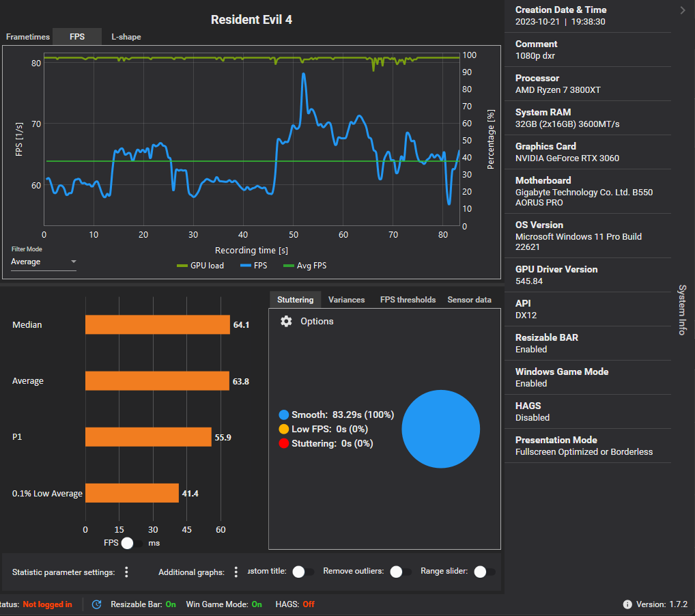695x616 pixels.
Task: Click the creation date 2023-10-21 value
Action: (561, 21)
